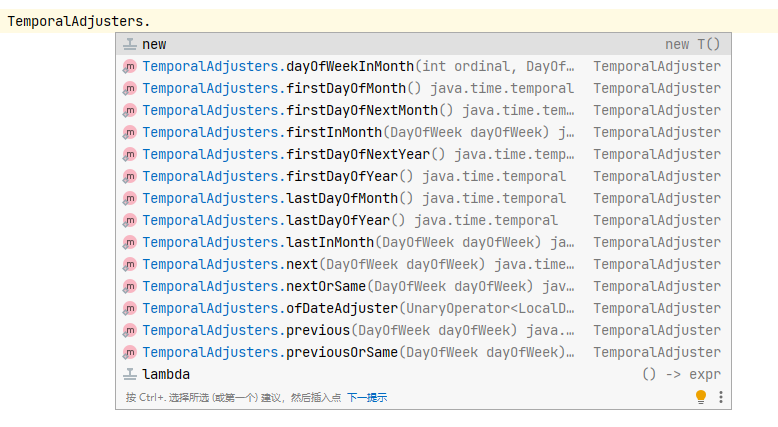Choose lastDayOfYear() suggestion
The image size is (778, 427).
(423, 220)
